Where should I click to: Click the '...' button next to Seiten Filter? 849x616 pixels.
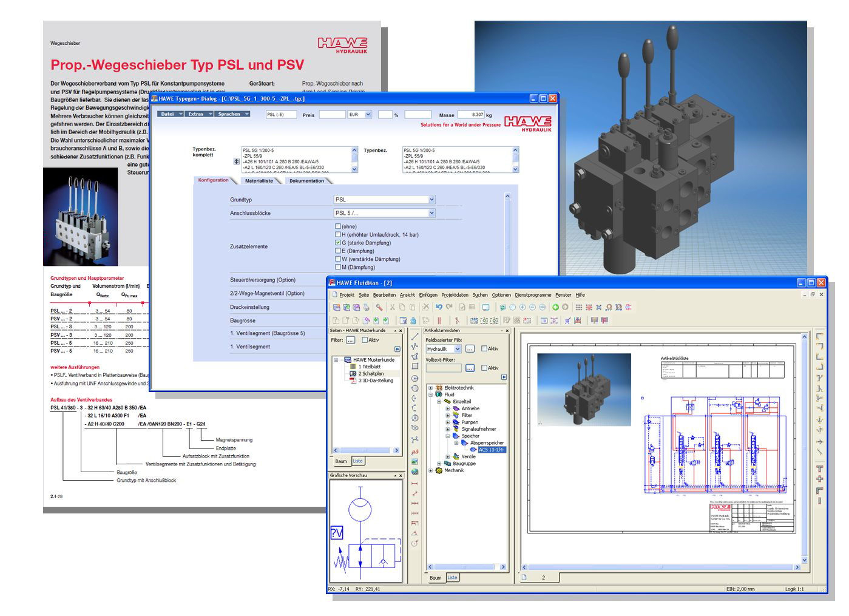coord(350,340)
